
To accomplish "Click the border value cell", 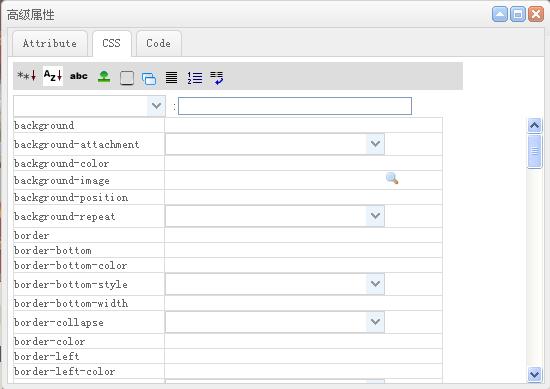I will pyautogui.click(x=303, y=235).
